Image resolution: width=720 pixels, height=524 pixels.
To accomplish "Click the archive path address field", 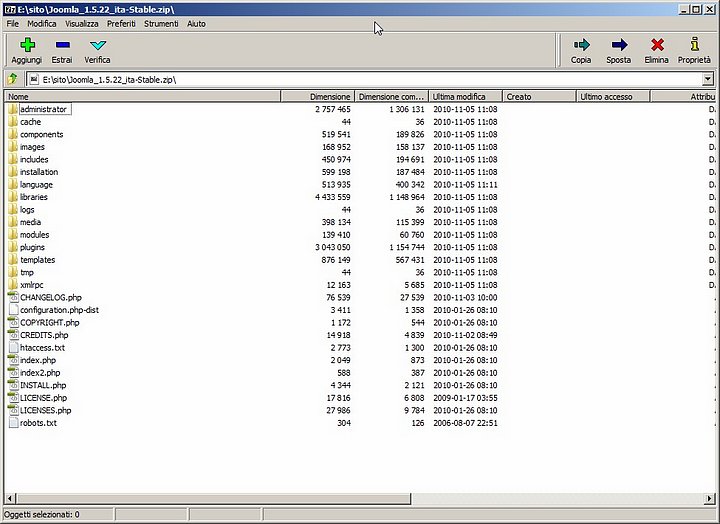I will click(x=364, y=79).
